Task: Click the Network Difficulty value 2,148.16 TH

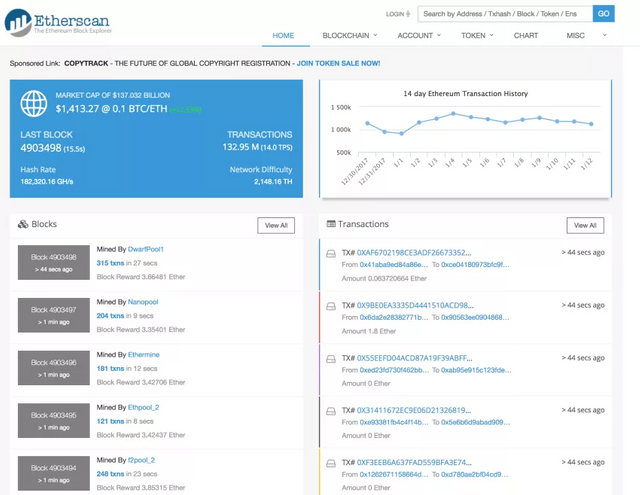Action: (x=273, y=182)
